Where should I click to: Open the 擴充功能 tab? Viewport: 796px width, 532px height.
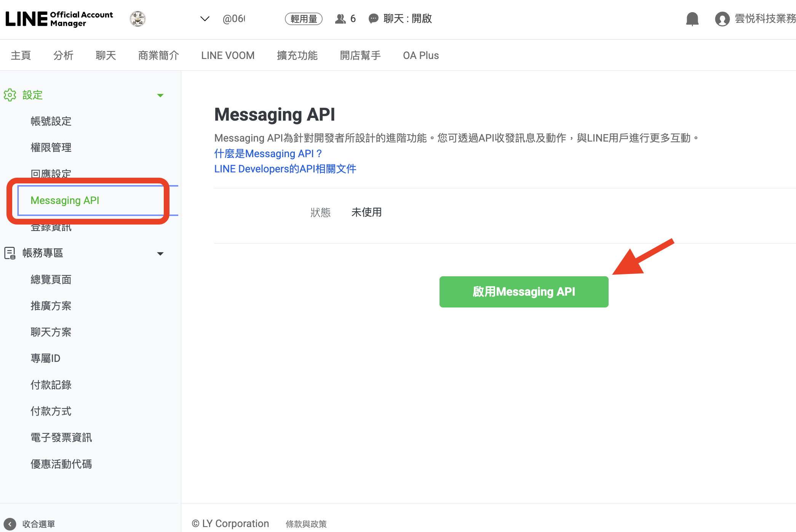(297, 56)
